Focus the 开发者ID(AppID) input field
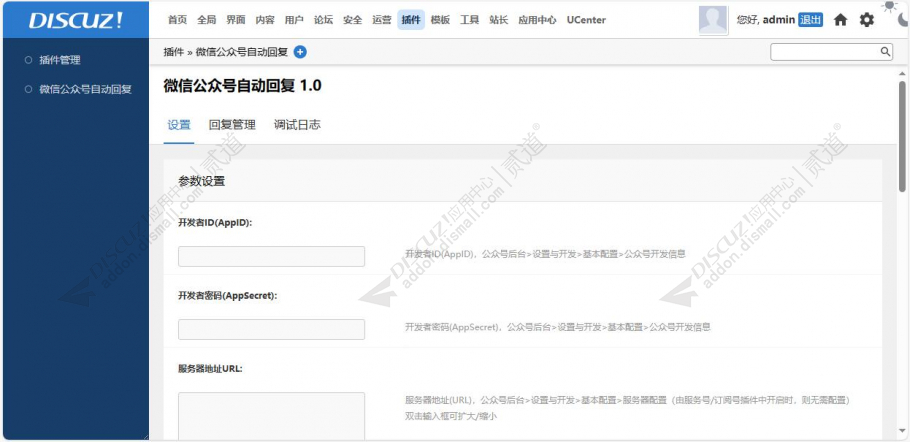910x442 pixels. tap(271, 256)
